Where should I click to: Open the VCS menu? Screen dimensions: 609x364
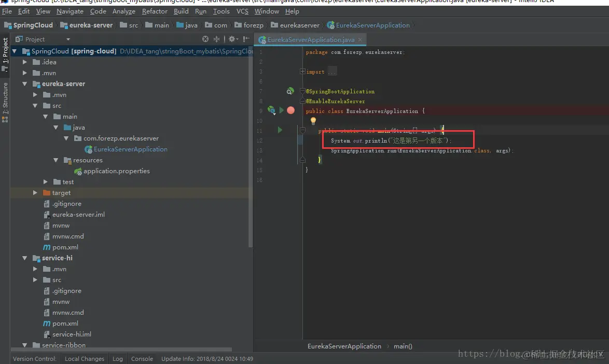[242, 11]
